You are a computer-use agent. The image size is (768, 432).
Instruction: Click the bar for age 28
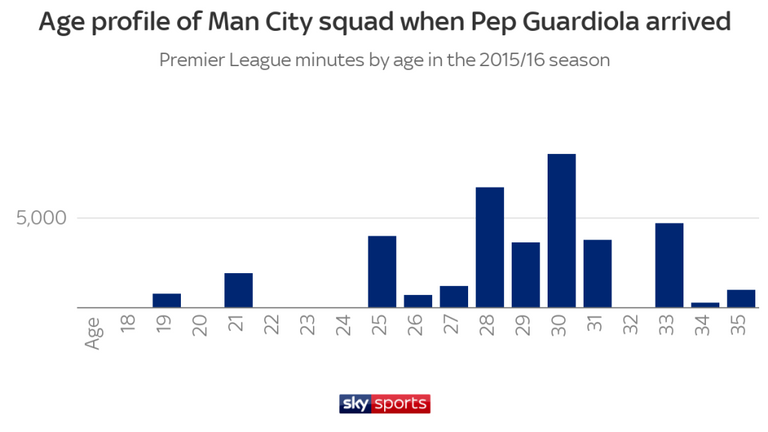tap(490, 247)
